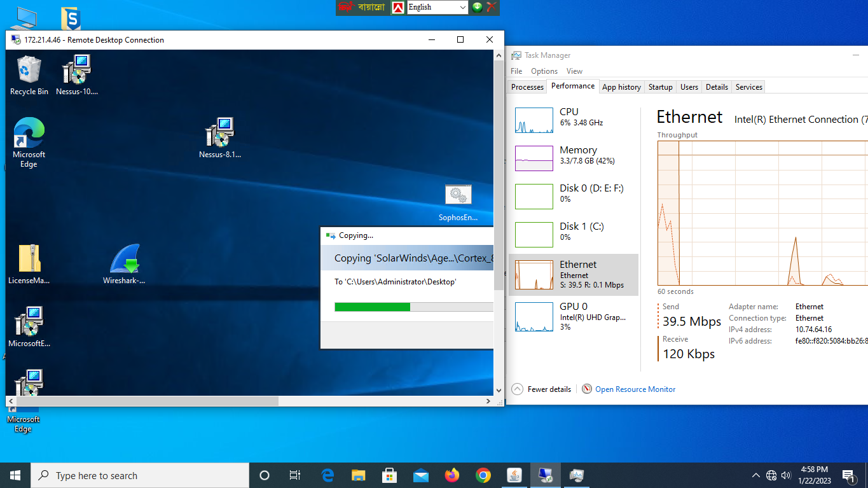This screenshot has height=488, width=868.
Task: Select CPU in the performance list
Action: pos(574,120)
